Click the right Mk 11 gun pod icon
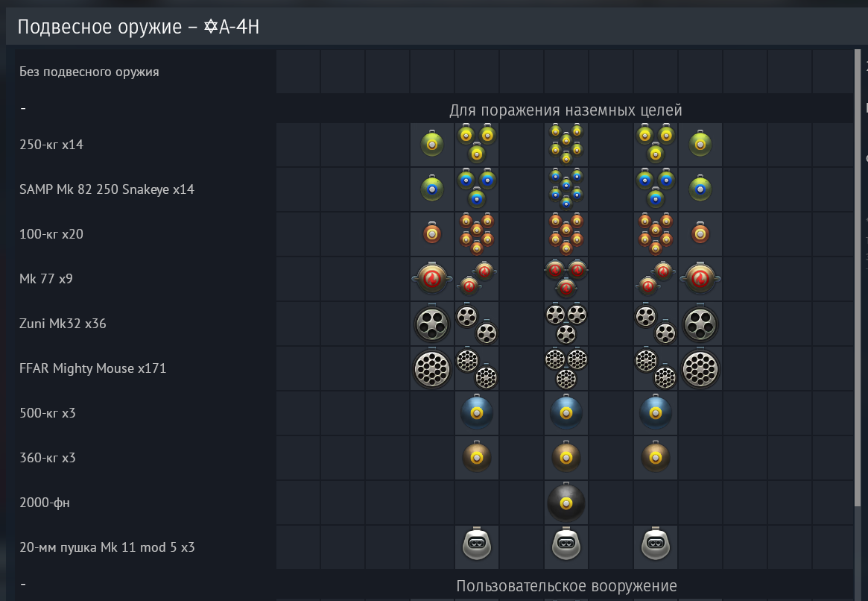The width and height of the screenshot is (868, 601). point(656,544)
